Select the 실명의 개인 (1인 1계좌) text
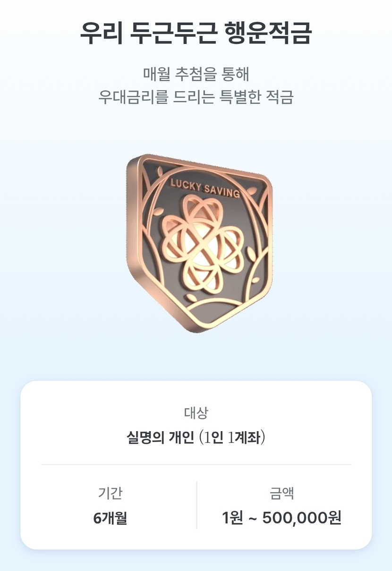This screenshot has width=392, height=571. (x=196, y=438)
